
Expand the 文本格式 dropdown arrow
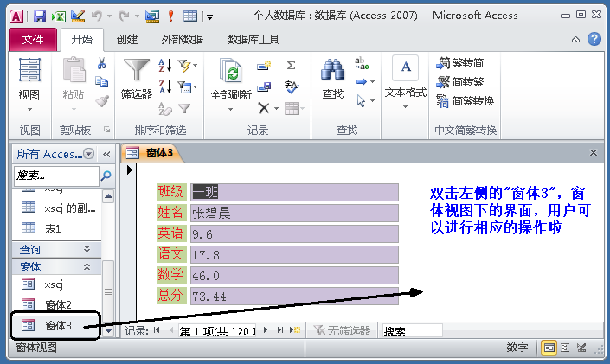(406, 106)
